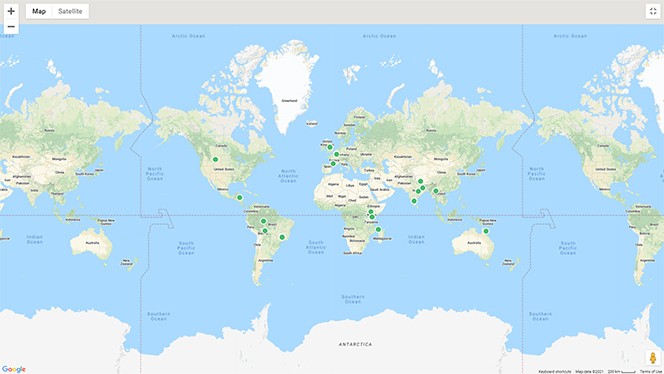
Task: Select the green marker over the United Kingdom
Action: pyautogui.click(x=330, y=147)
